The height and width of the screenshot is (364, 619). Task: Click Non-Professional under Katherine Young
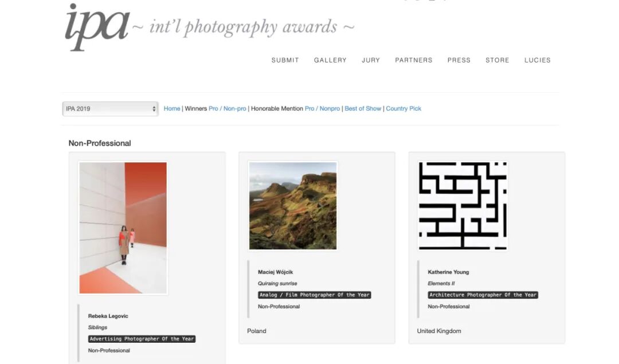click(449, 306)
